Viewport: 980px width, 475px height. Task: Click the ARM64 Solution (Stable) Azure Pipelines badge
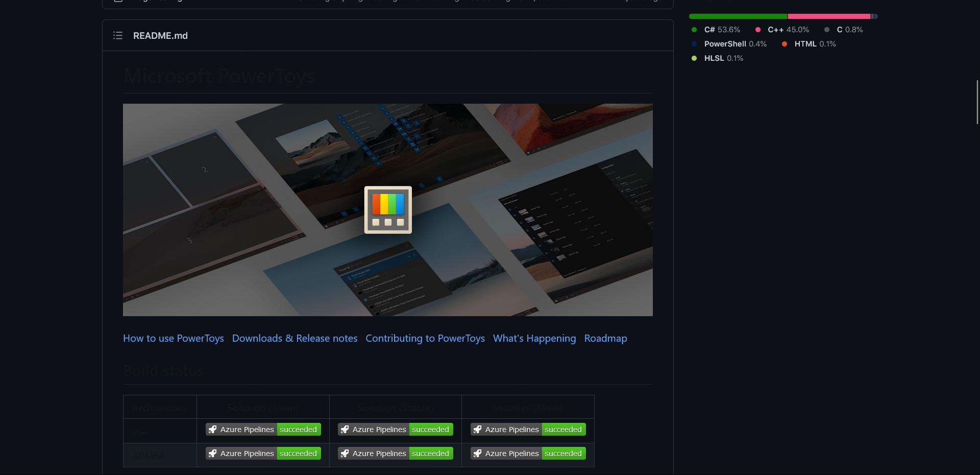pos(395,453)
